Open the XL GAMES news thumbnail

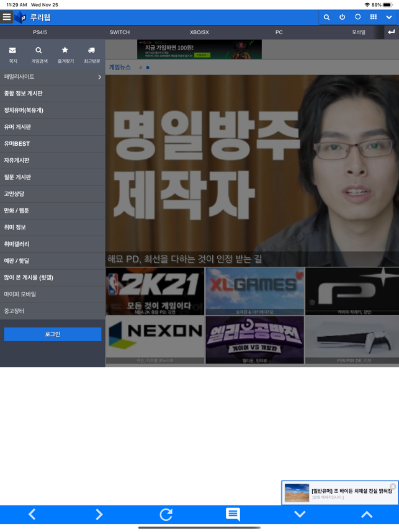pos(254,291)
